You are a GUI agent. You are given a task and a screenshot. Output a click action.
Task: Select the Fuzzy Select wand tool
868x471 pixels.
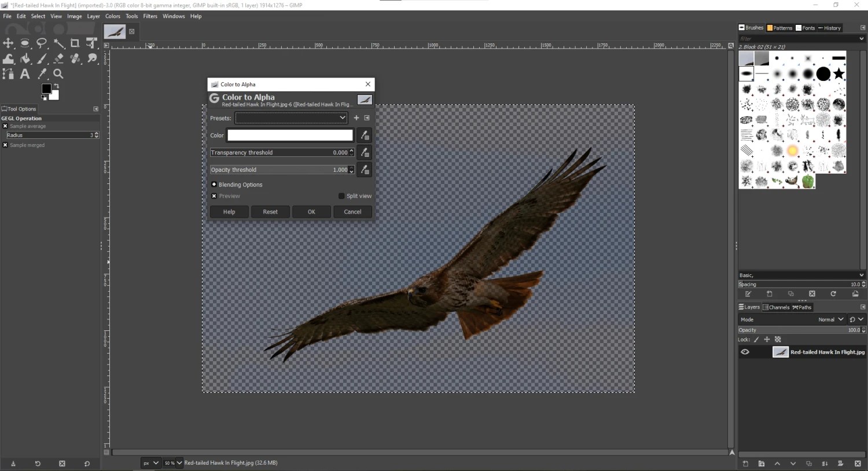click(x=58, y=43)
